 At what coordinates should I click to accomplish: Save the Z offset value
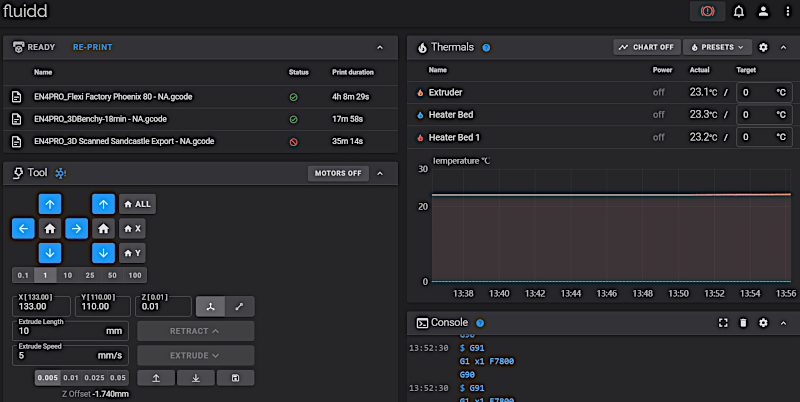coord(235,378)
